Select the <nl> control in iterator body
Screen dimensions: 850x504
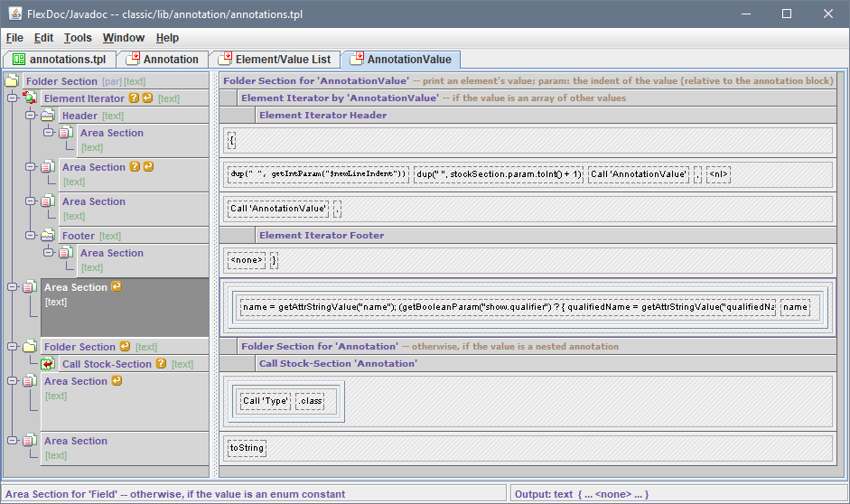point(719,174)
